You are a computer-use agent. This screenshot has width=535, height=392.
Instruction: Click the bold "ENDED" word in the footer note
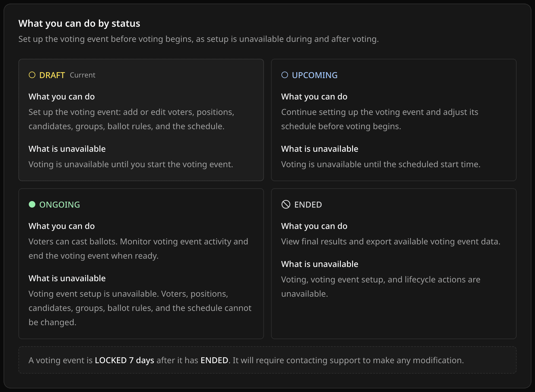pyautogui.click(x=214, y=360)
